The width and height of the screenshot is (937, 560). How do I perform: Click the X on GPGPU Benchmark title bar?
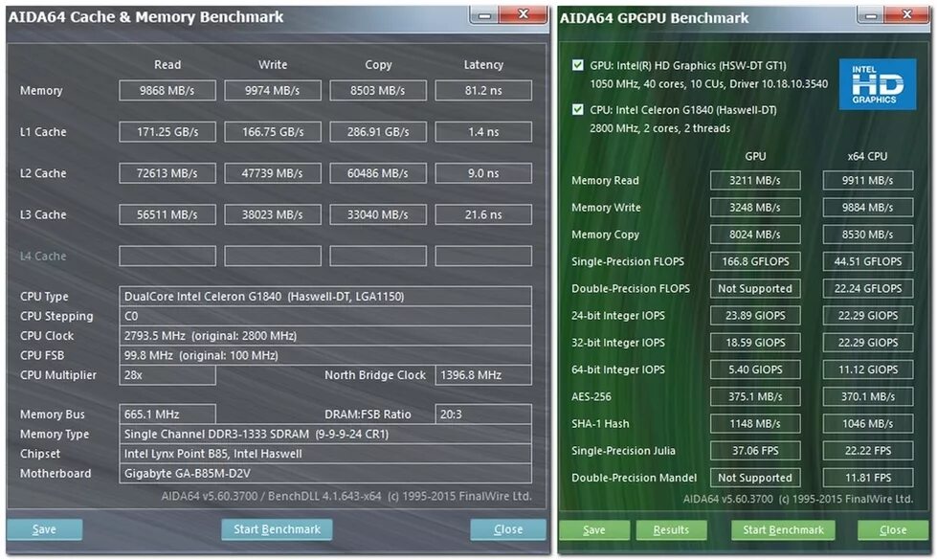(906, 14)
